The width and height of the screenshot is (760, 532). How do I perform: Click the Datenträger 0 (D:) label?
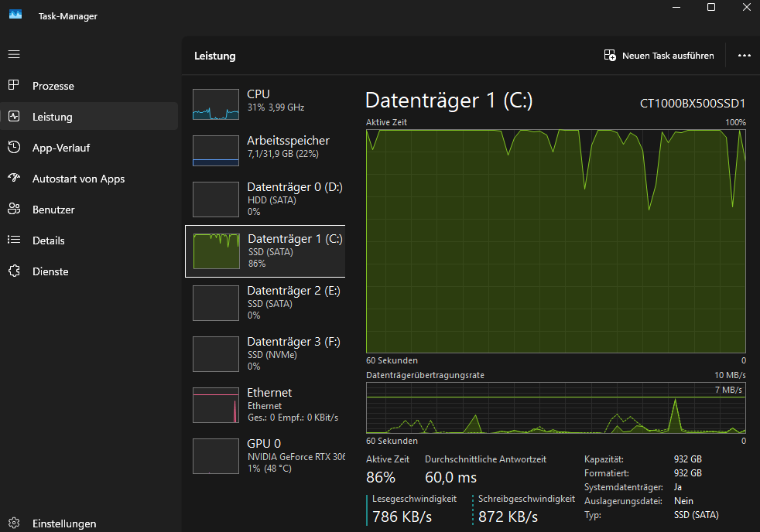[295, 187]
